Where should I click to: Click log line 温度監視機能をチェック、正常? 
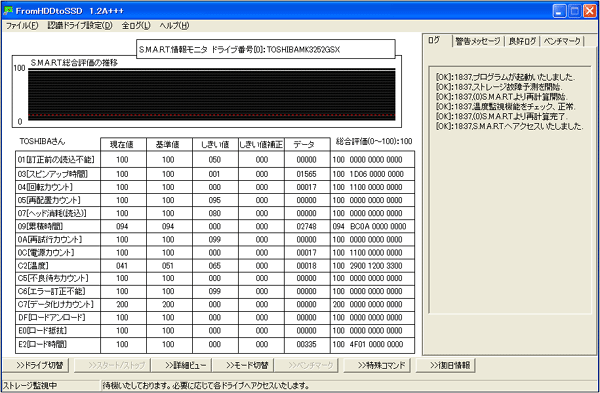(x=505, y=106)
